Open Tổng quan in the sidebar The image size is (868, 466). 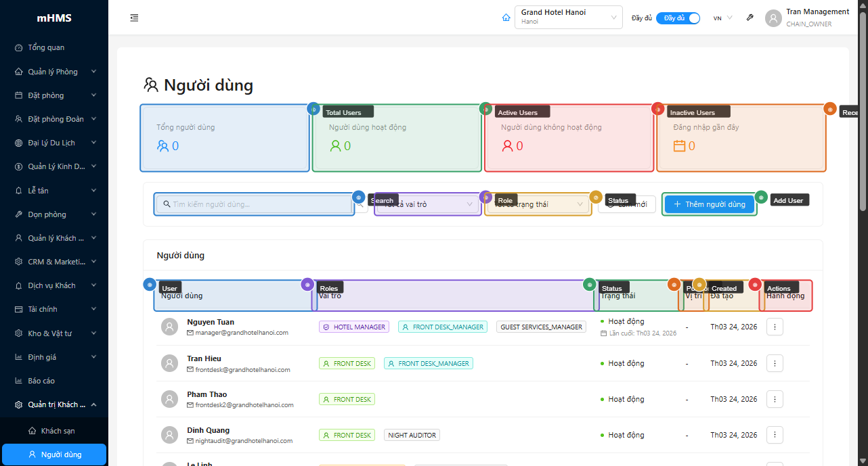click(46, 48)
